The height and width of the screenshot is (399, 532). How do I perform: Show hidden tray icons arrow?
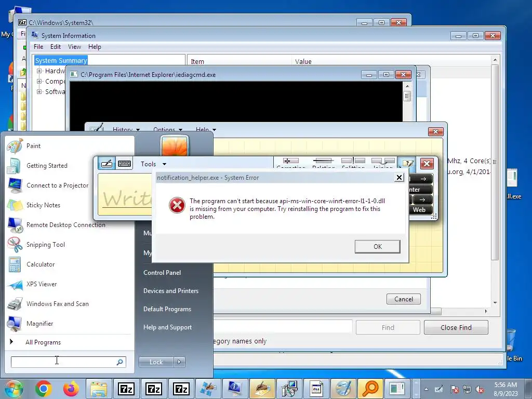tap(426, 390)
